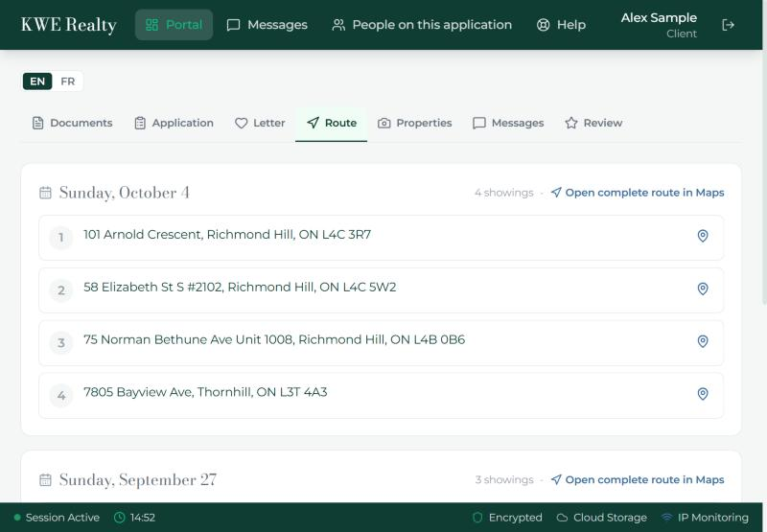
Task: Click the Sunday, September 27 heading
Action: 138,479
